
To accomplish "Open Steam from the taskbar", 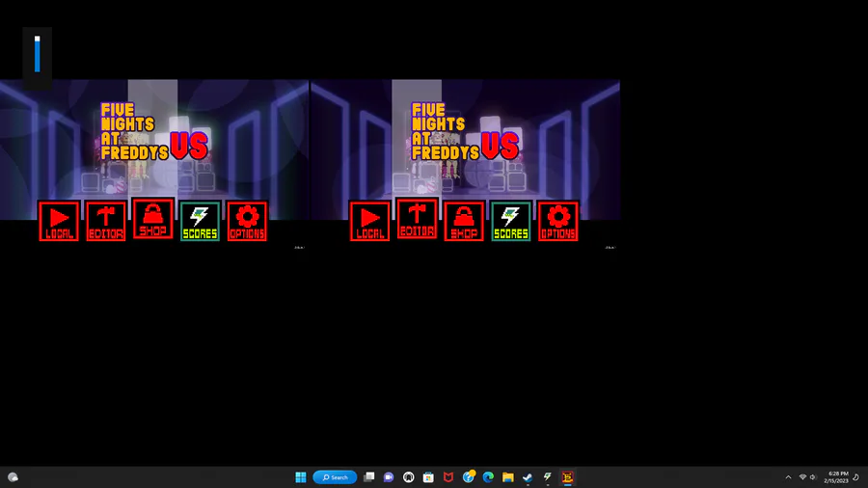I will [x=528, y=477].
